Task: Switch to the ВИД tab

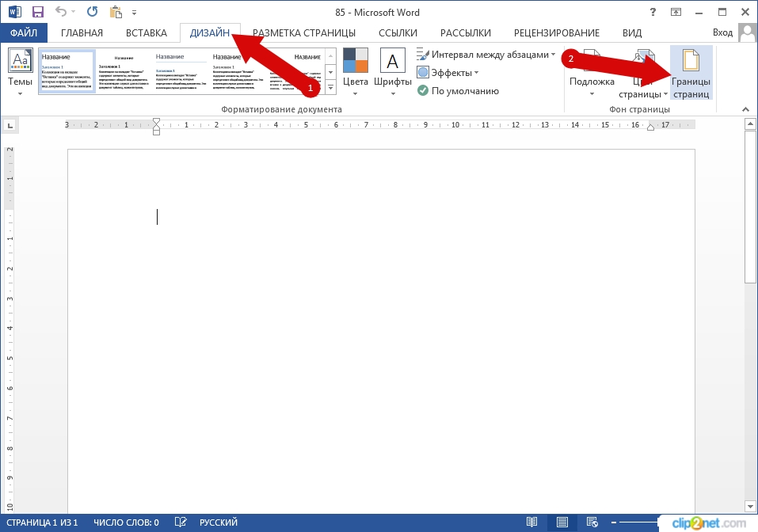Action: pyautogui.click(x=632, y=33)
